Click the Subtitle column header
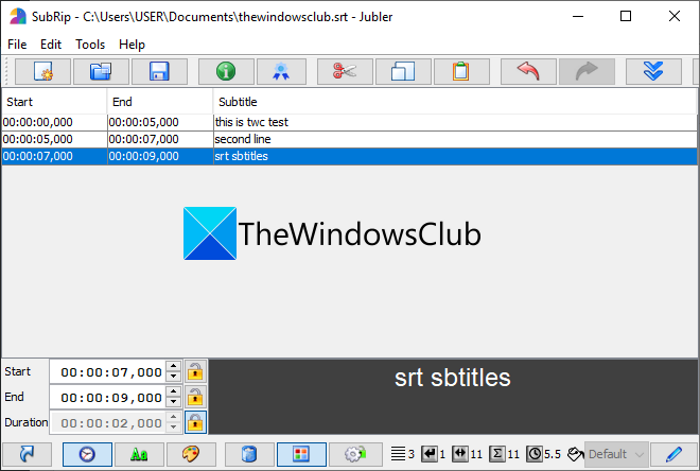Viewport: 700px width, 471px height. 455,102
